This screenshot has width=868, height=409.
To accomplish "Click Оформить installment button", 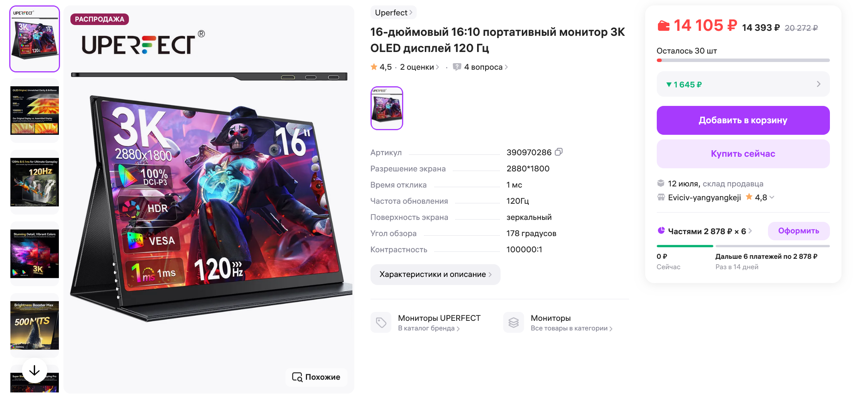I will [x=798, y=231].
